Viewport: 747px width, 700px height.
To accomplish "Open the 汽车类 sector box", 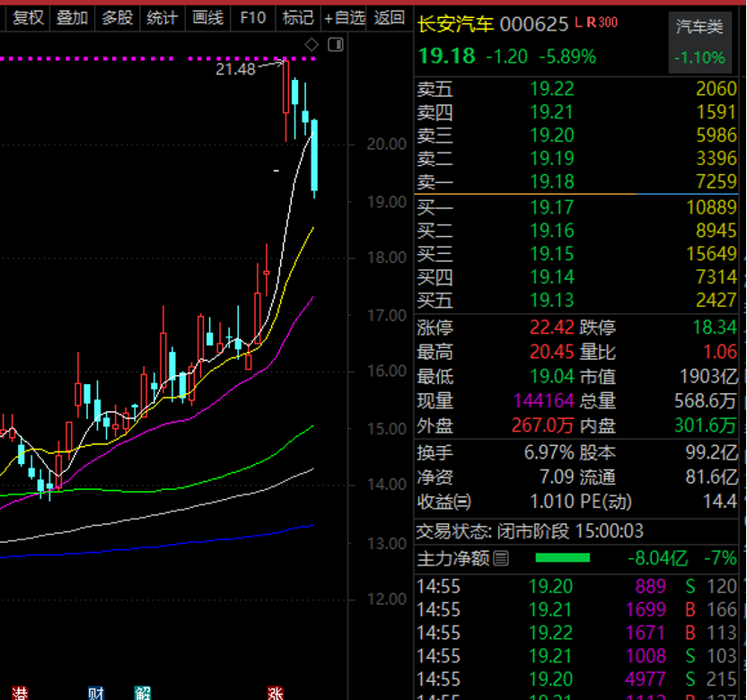I will 699,42.
